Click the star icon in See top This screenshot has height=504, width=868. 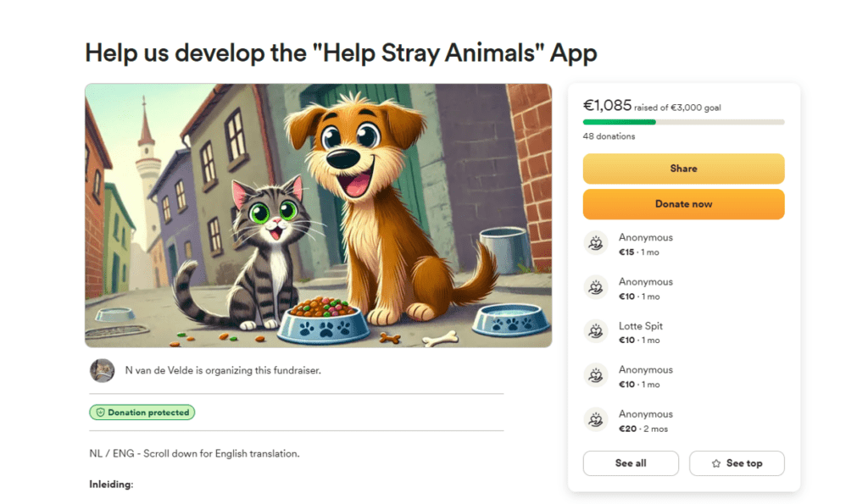pyautogui.click(x=716, y=463)
